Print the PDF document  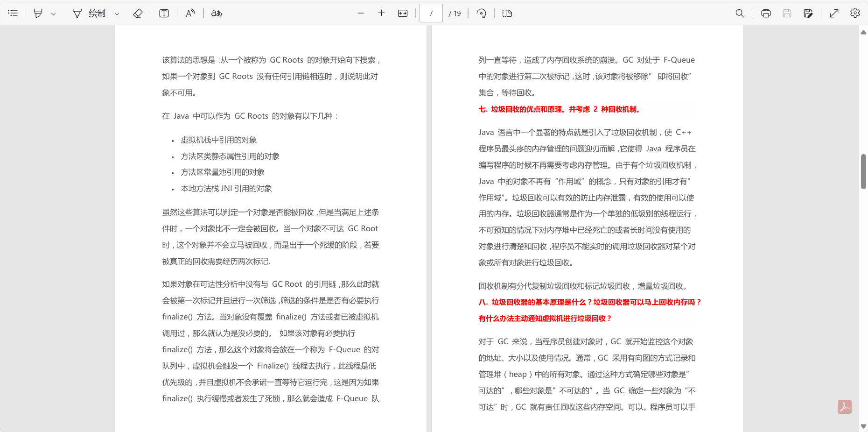click(766, 13)
